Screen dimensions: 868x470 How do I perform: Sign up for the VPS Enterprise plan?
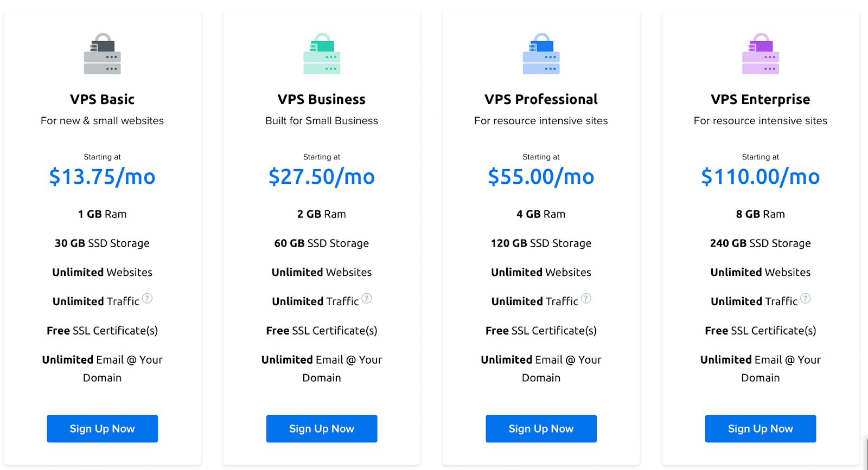tap(761, 429)
